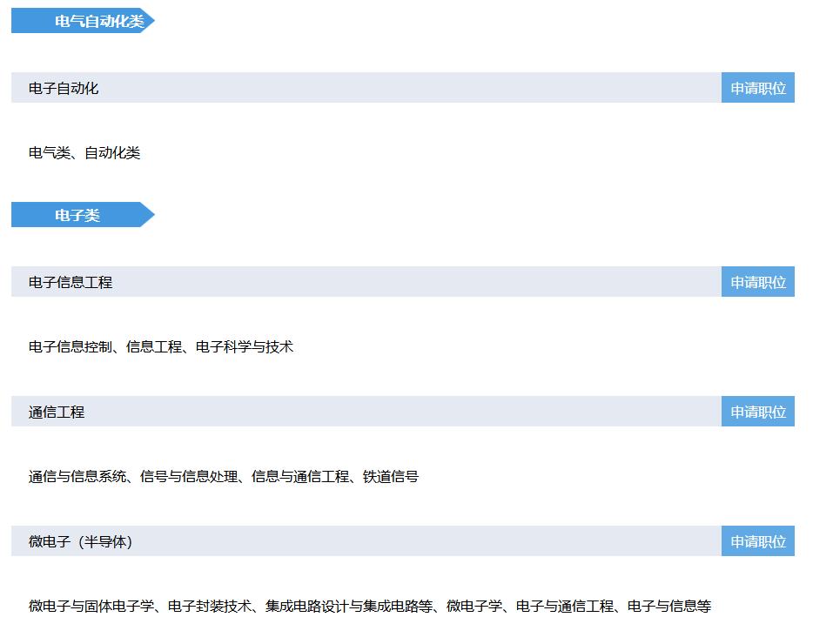Click 申请职位 for 电子自动化

(757, 87)
